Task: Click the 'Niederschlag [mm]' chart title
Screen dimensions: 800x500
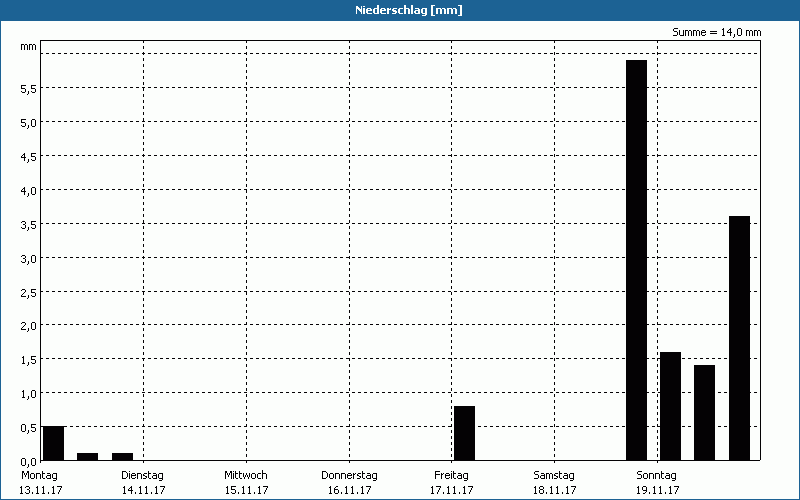Action: click(x=409, y=10)
